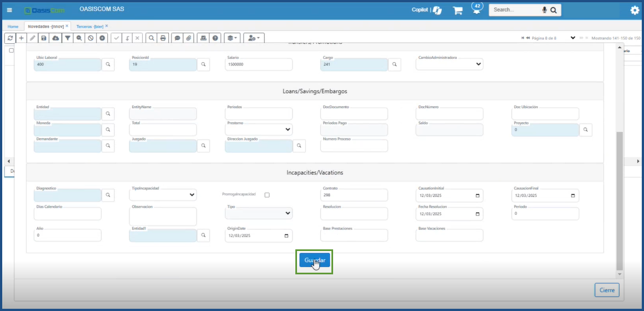
Task: Click the Numero Proceso field
Action: click(354, 146)
